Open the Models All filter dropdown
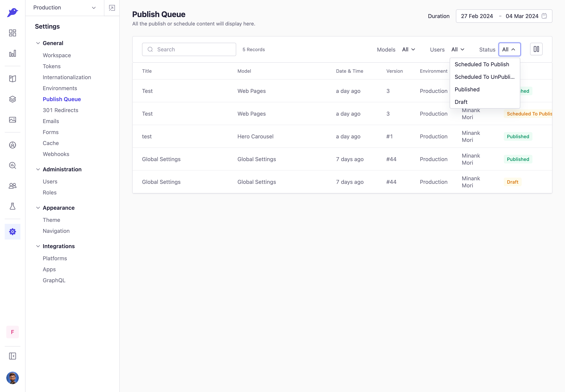Image resolution: width=565 pixels, height=392 pixels. 409,49
